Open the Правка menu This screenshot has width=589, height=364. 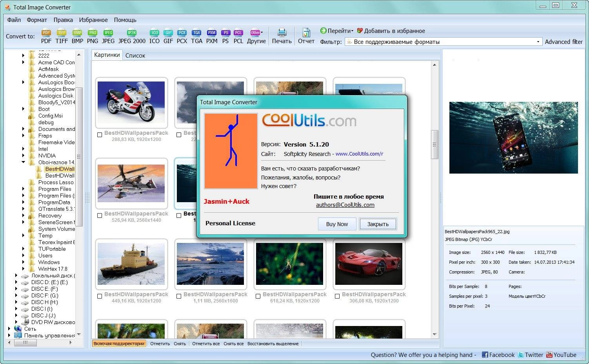coord(63,20)
